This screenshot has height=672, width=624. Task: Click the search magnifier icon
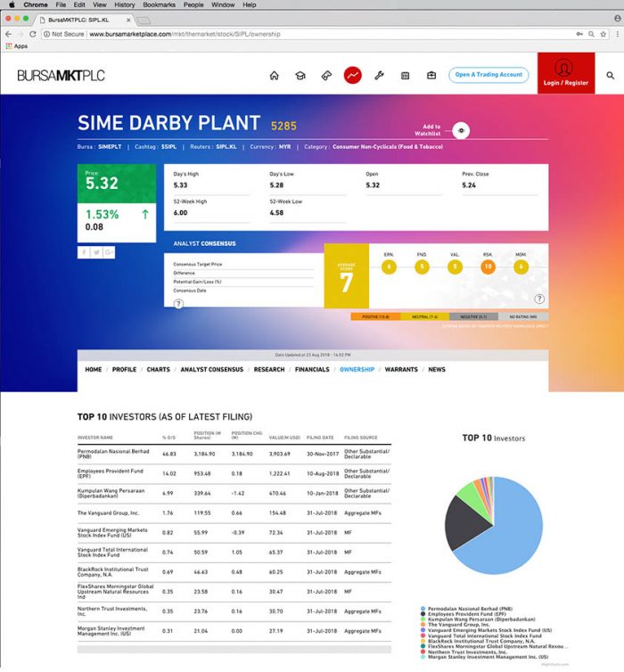pyautogui.click(x=610, y=76)
